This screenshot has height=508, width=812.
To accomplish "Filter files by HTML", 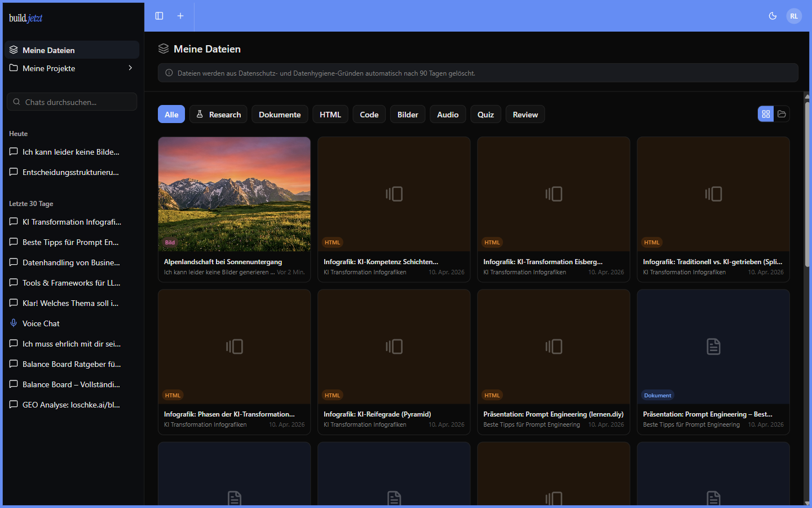I will pyautogui.click(x=330, y=114).
